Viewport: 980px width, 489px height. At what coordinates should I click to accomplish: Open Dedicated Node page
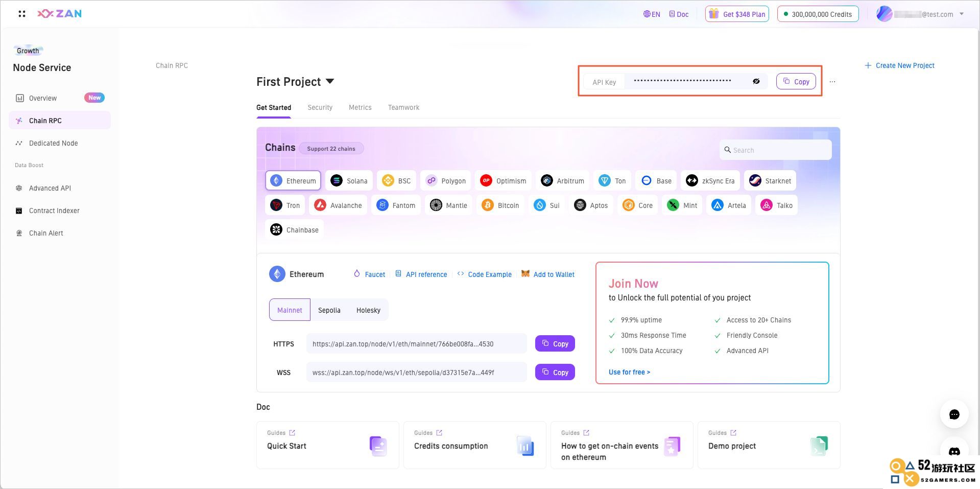click(x=60, y=143)
